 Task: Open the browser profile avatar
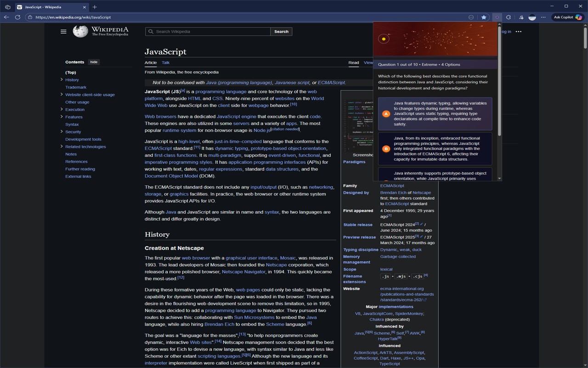pos(532,17)
